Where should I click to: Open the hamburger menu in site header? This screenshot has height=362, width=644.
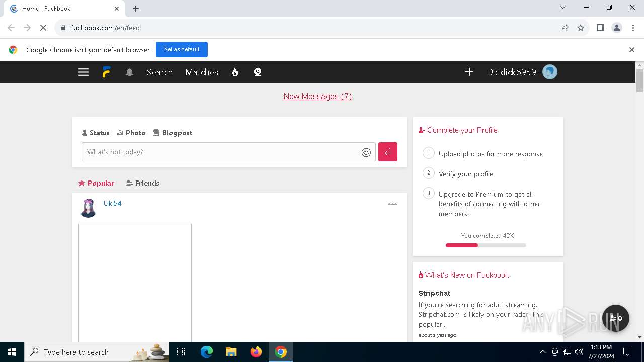tap(84, 72)
